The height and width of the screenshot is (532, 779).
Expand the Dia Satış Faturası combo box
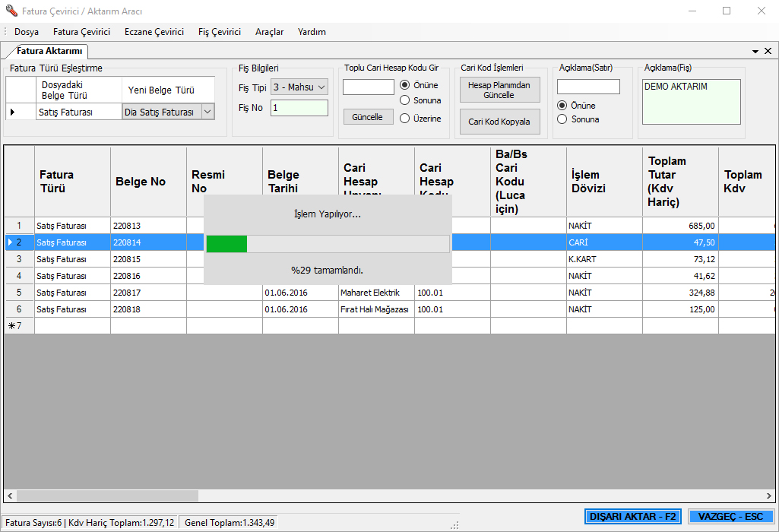click(207, 112)
